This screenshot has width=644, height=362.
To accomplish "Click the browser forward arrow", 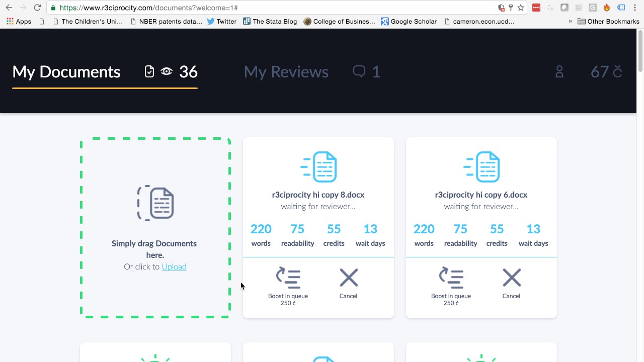I will click(x=23, y=8).
